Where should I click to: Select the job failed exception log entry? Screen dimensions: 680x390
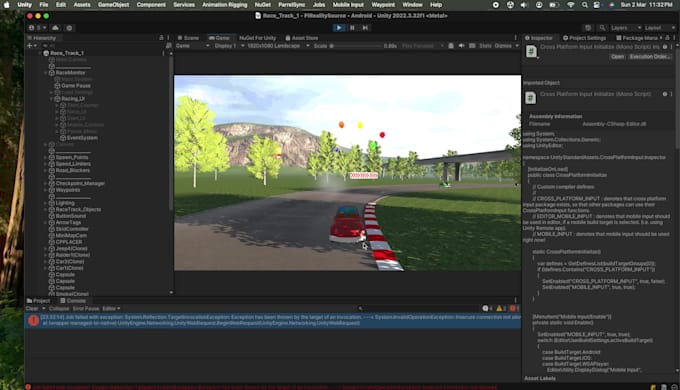[273, 320]
